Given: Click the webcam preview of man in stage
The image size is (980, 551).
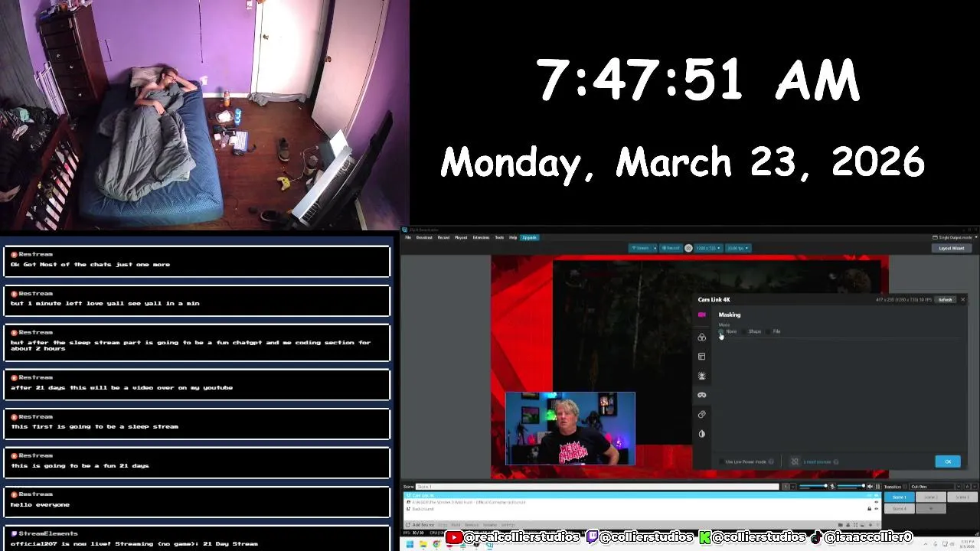Looking at the screenshot, I should pyautogui.click(x=570, y=429).
